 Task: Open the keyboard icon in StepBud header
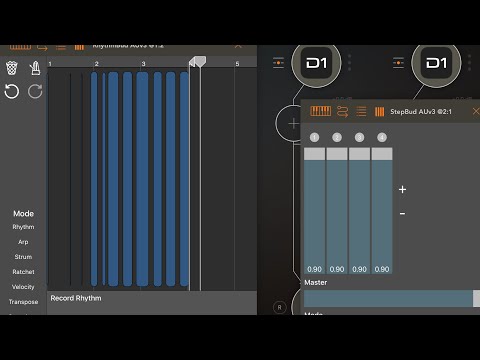click(x=321, y=111)
